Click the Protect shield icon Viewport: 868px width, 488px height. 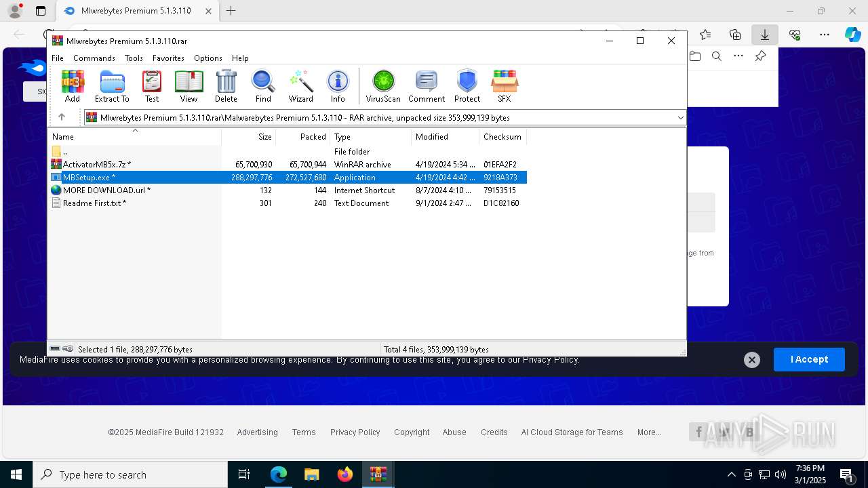pos(467,86)
